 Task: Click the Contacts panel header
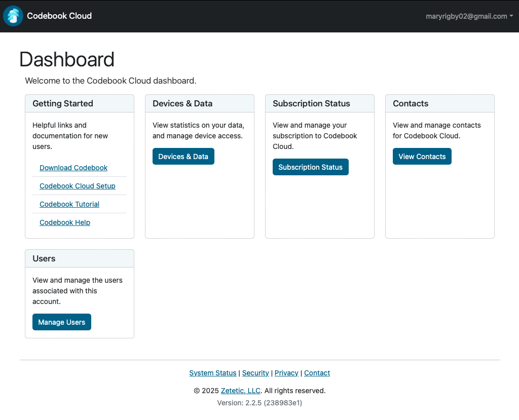tap(410, 103)
